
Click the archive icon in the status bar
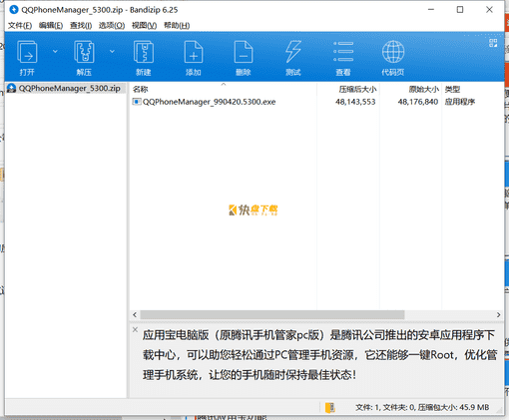[330, 407]
